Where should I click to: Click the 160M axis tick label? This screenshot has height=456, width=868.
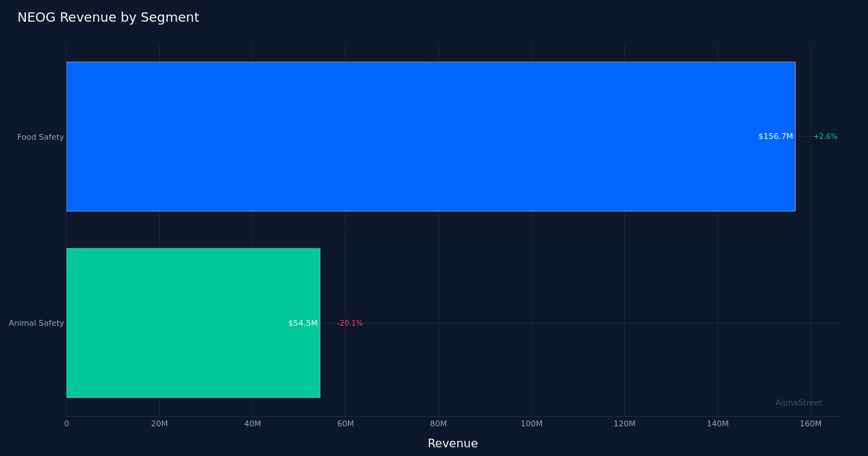pos(811,423)
